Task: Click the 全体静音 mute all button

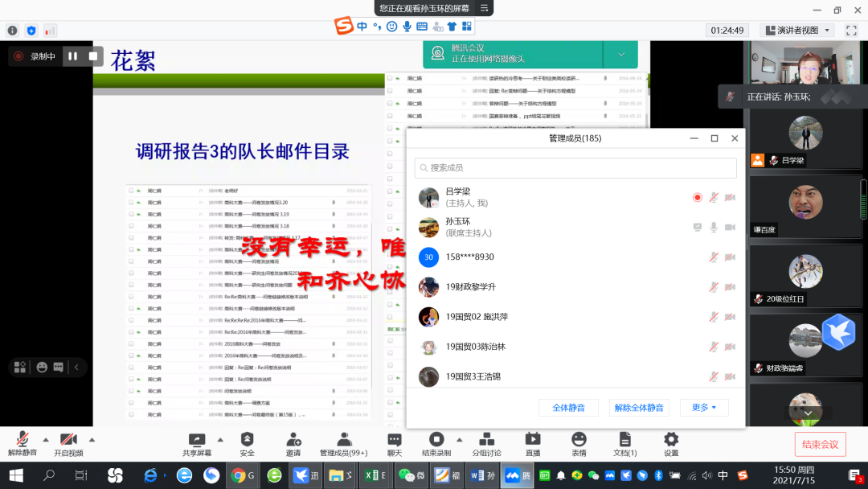Action: (568, 408)
